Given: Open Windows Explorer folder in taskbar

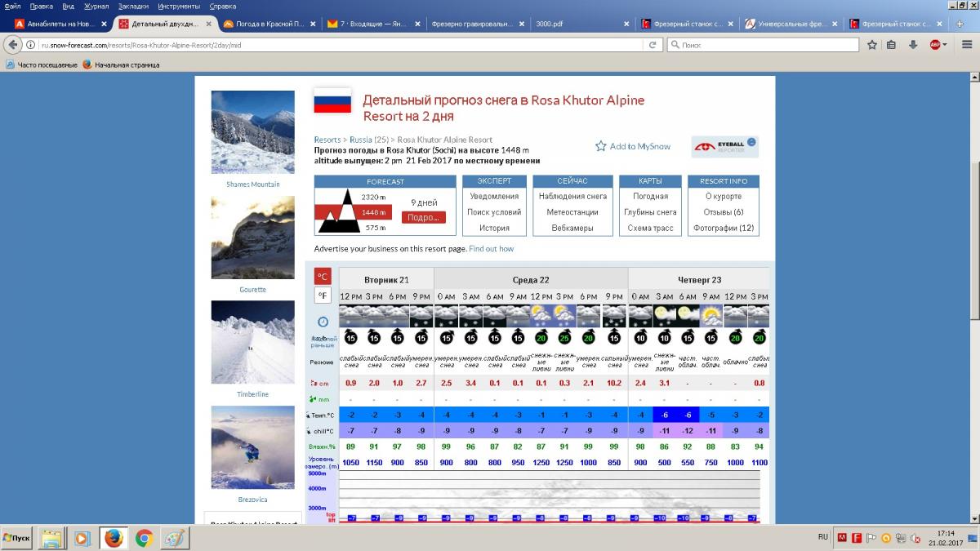Looking at the screenshot, I should pos(52,539).
